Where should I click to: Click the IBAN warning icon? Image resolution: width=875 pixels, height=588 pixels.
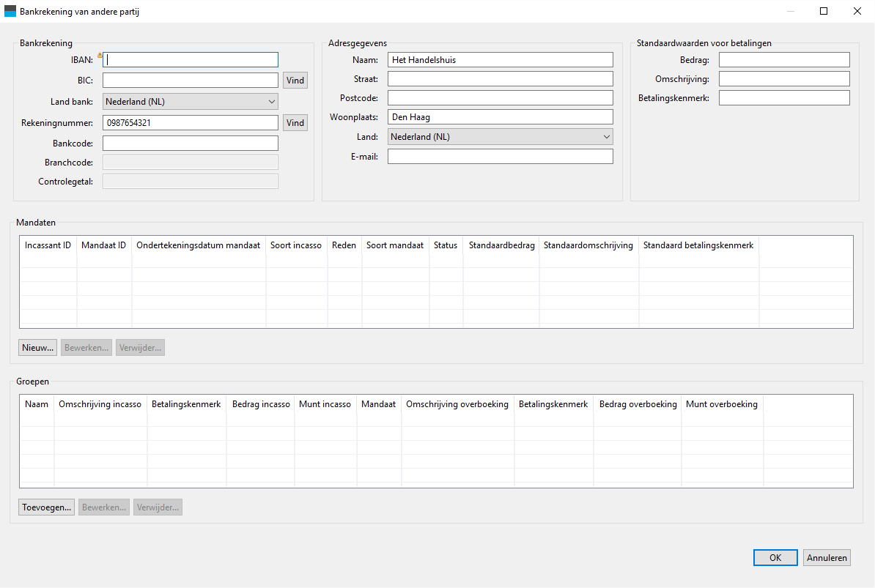pos(100,55)
